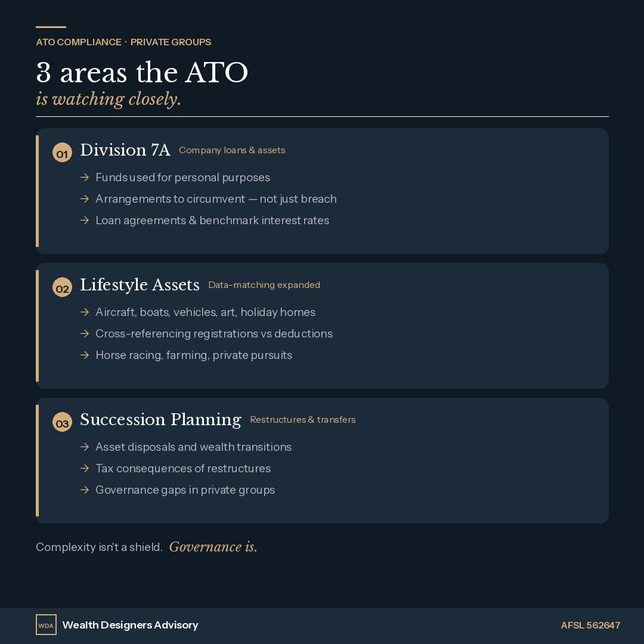Viewport: 644px width, 644px height.
Task: Select the Succession Planning heading
Action: pyautogui.click(x=160, y=419)
